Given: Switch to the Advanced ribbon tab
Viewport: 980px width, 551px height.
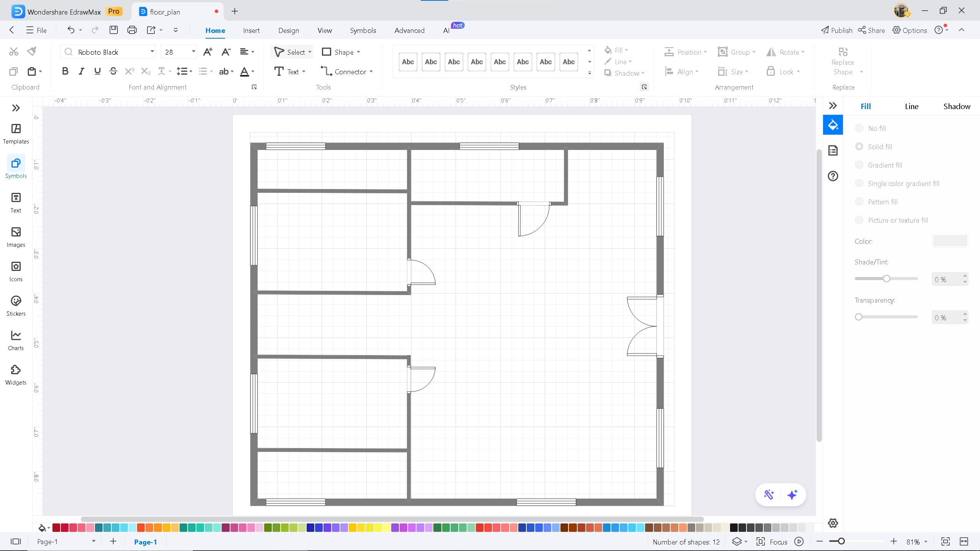Looking at the screenshot, I should pos(409,30).
